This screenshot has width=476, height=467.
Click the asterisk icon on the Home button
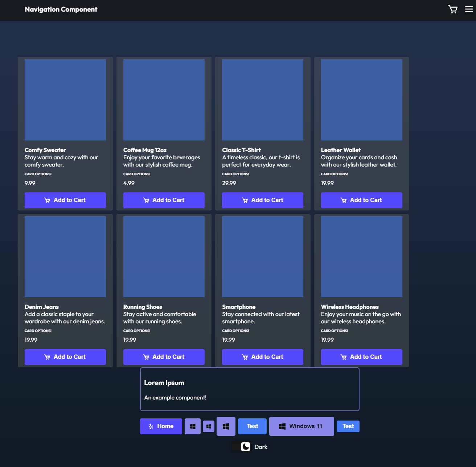[x=151, y=426]
